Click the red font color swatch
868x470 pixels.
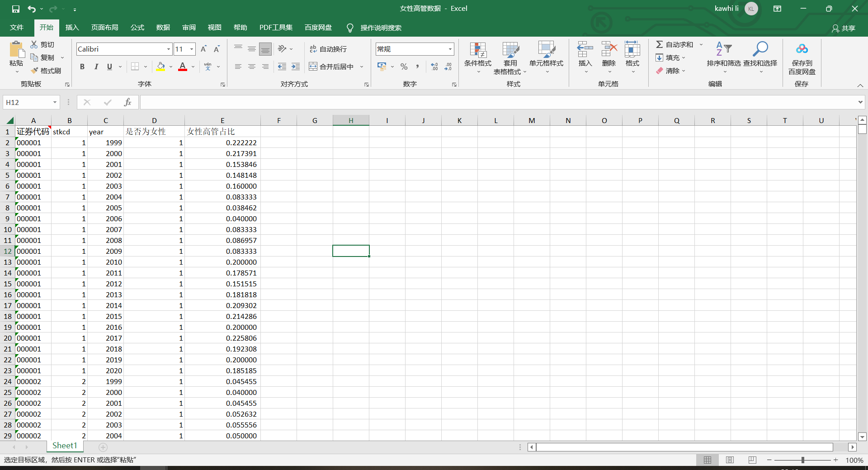(x=183, y=66)
